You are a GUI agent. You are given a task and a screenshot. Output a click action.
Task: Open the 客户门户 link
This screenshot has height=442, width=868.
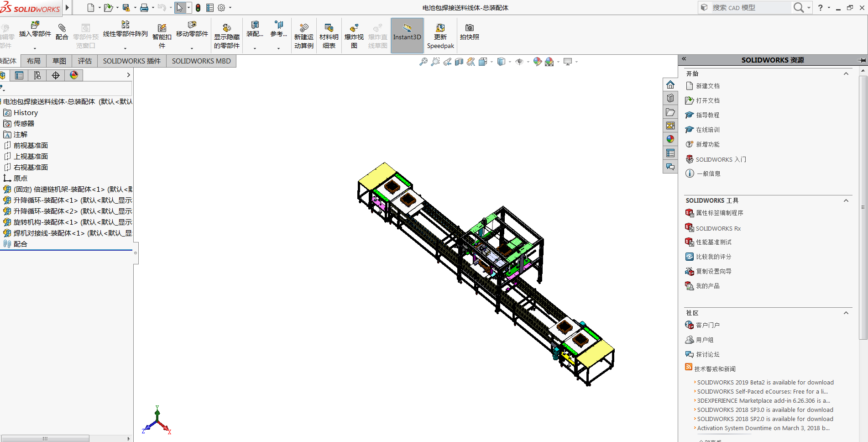(708, 325)
